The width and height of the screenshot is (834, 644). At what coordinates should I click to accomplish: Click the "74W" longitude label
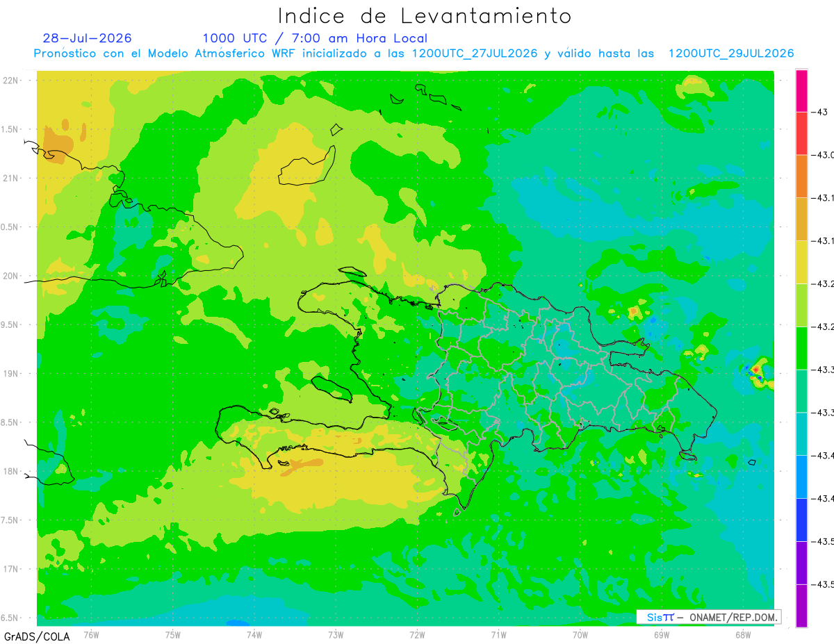click(x=254, y=634)
